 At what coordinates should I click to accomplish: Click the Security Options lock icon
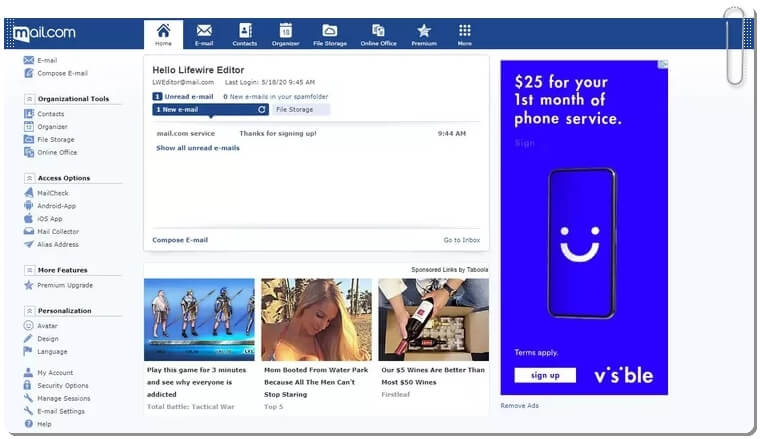click(28, 385)
